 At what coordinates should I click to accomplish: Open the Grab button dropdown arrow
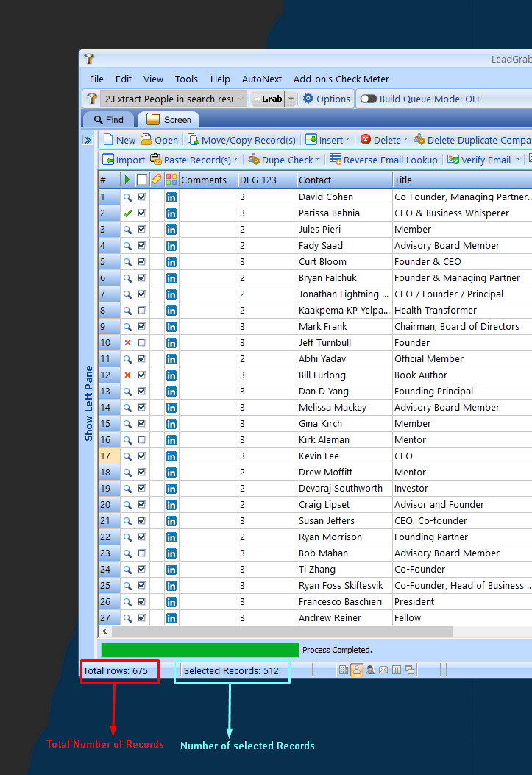291,99
